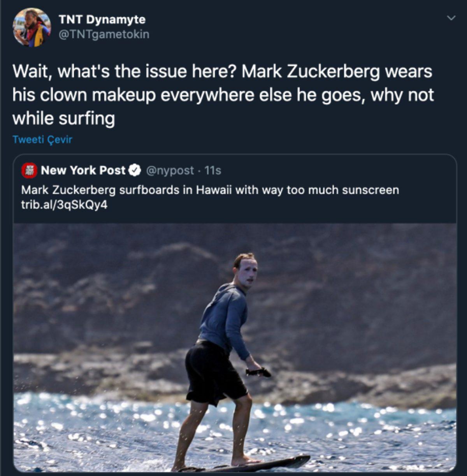This screenshot has width=467, height=476.
Task: Click the New York Post display name
Action: [84, 169]
